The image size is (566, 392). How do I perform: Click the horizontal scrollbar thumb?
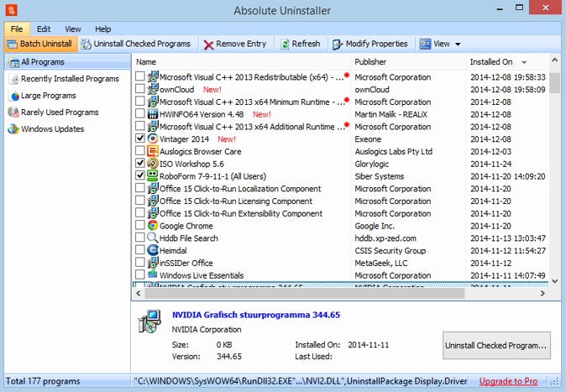pyautogui.click(x=305, y=294)
